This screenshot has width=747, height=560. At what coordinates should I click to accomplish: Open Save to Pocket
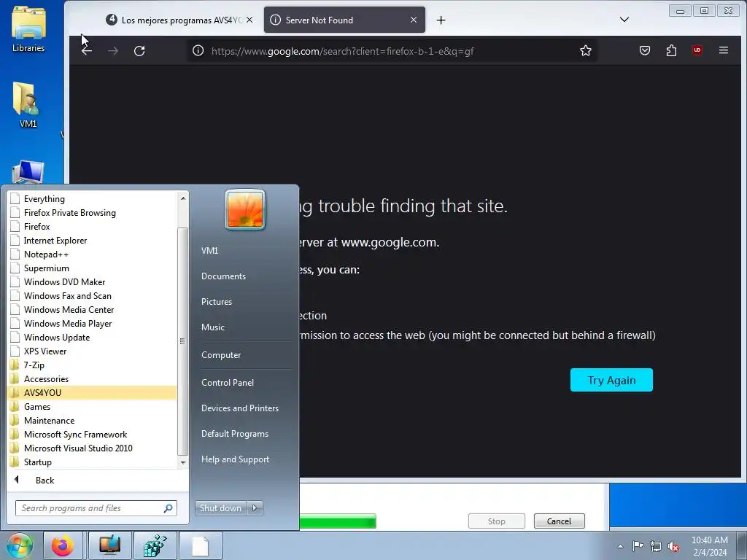click(x=645, y=50)
